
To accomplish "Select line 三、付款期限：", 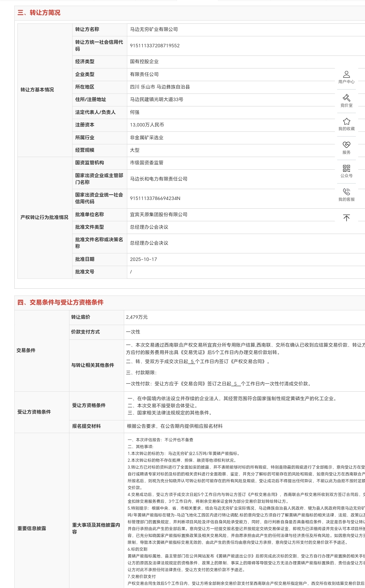I will [x=141, y=373].
